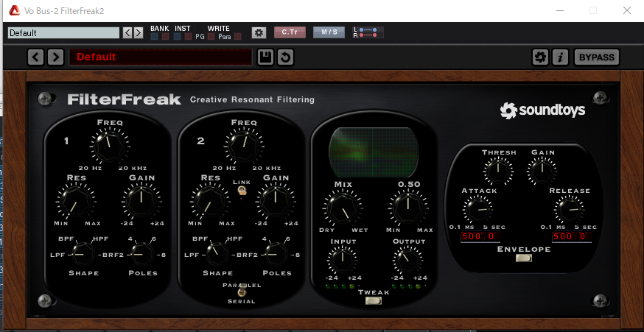The width and height of the screenshot is (644, 332).
Task: Click filter 2 Poles selector knob
Action: pyautogui.click(x=276, y=255)
